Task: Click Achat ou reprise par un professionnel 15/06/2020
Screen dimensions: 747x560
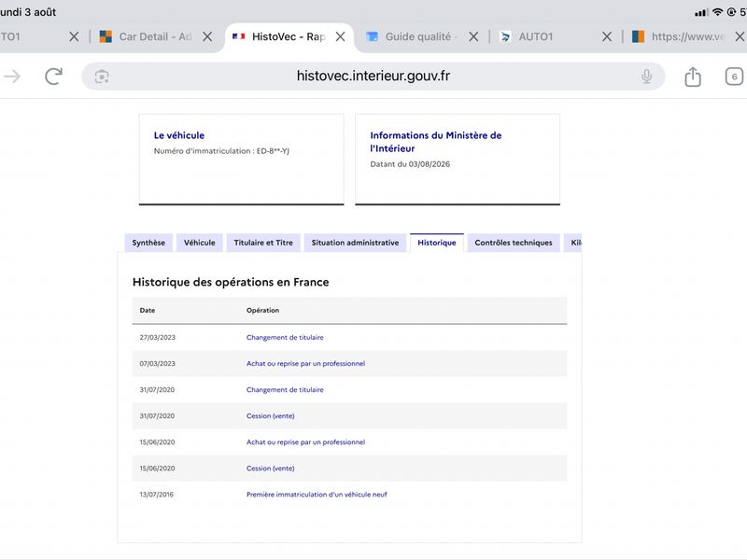Action: tap(306, 441)
